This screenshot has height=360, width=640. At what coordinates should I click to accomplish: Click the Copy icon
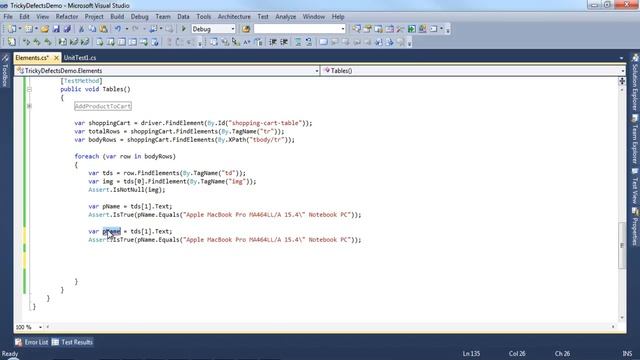pos(93,29)
